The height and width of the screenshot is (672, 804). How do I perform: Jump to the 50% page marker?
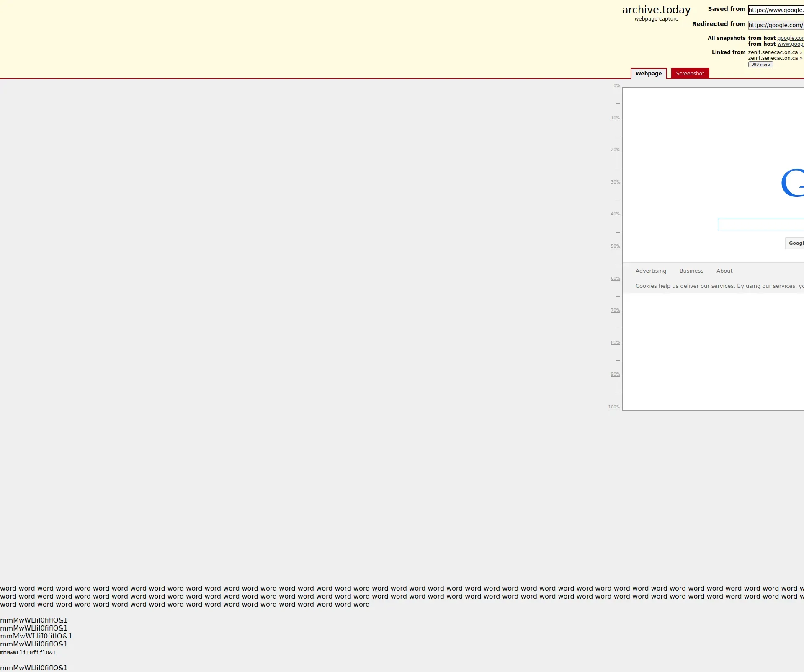[615, 246]
